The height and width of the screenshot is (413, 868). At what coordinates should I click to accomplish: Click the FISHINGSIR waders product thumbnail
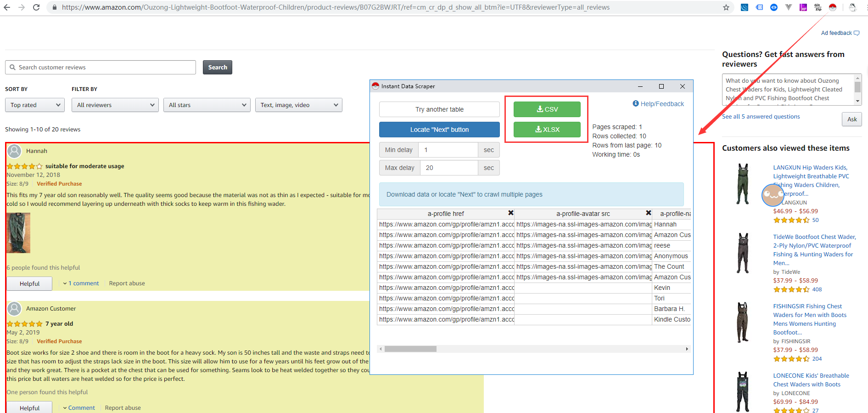point(743,322)
